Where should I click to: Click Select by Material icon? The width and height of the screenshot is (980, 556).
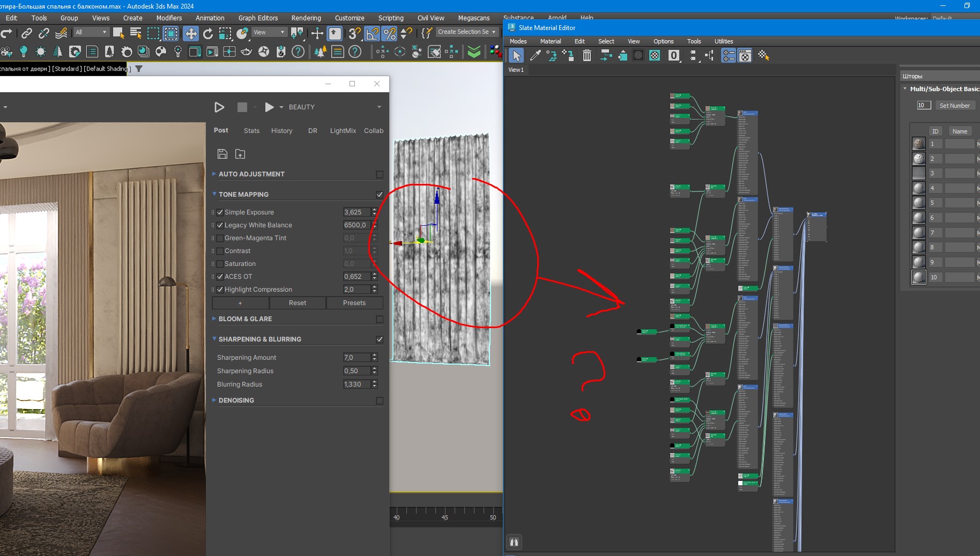pyautogui.click(x=763, y=55)
